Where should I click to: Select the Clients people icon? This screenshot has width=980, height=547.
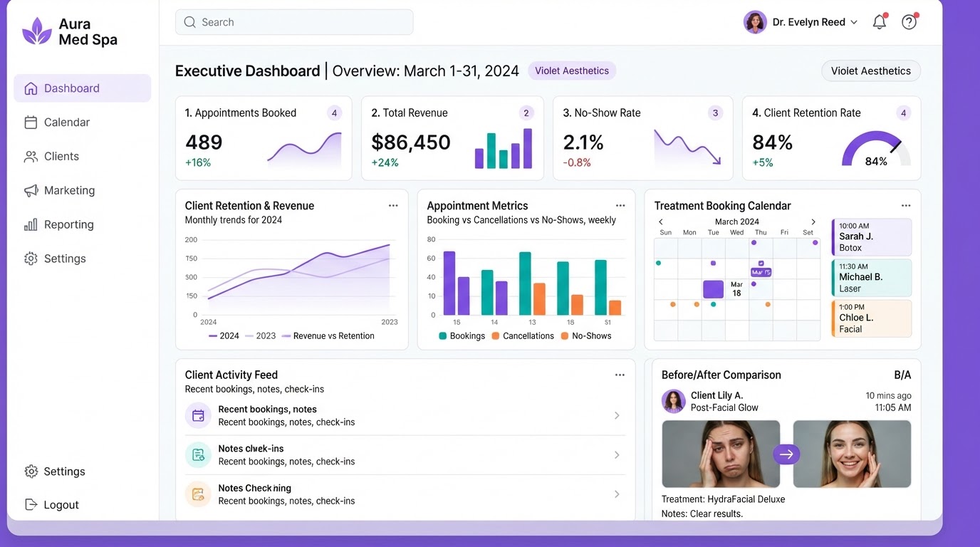31,157
